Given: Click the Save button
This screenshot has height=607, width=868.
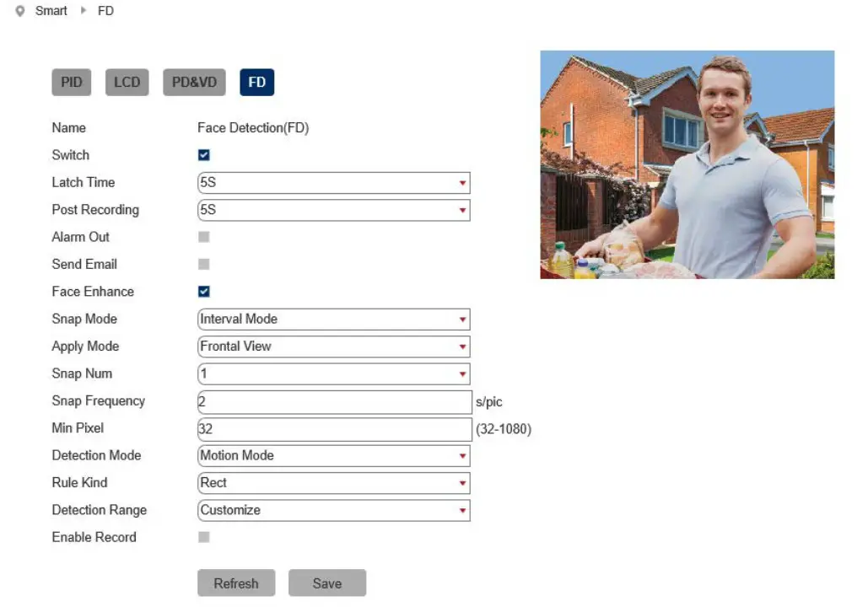Looking at the screenshot, I should (x=327, y=583).
